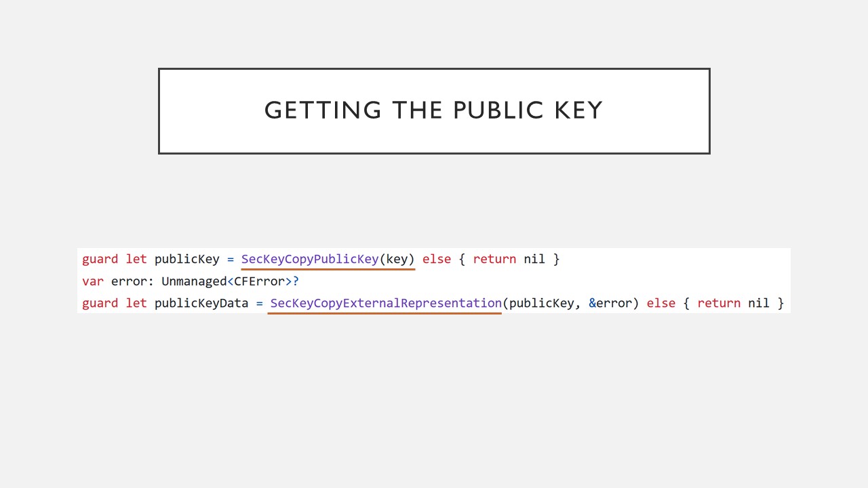868x488 pixels.
Task: Click the (key) argument in the first line
Action: [397, 259]
